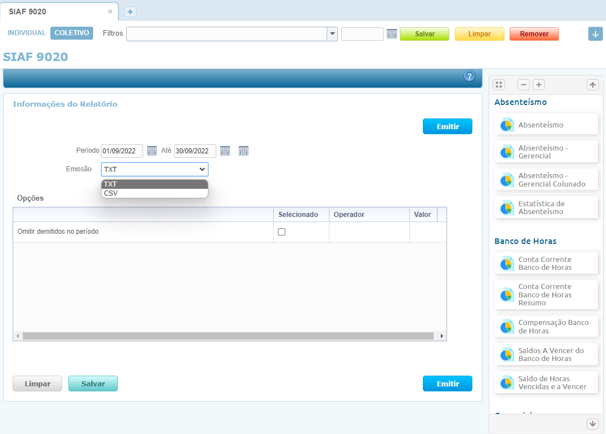Open calendar picker for end date

coord(225,151)
